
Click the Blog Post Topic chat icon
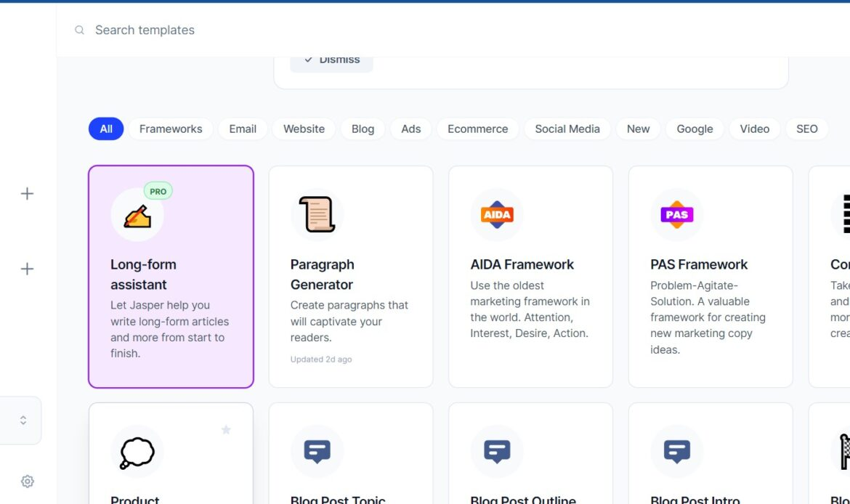pyautogui.click(x=317, y=452)
